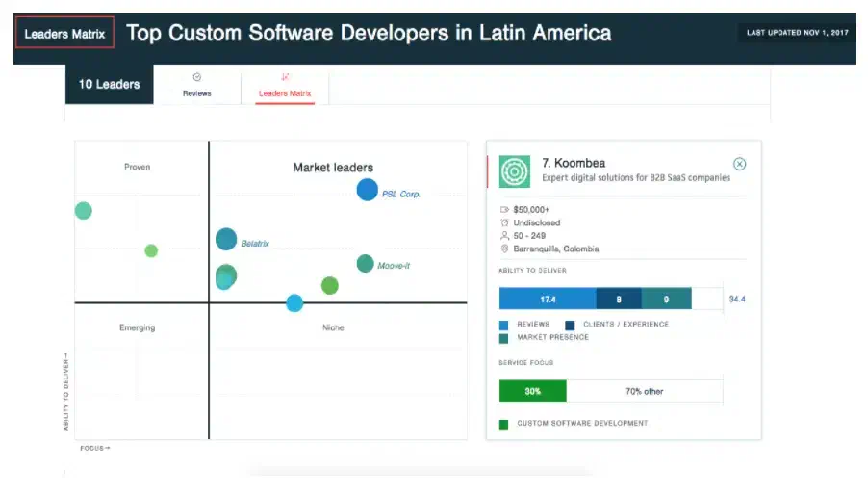Open the PSL Corp. label link
Screen dimensions: 868x497
point(400,194)
